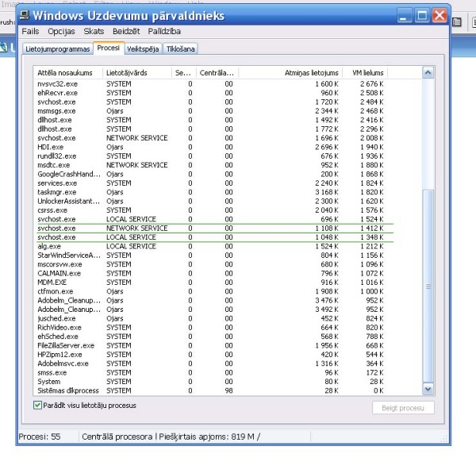Select the csrss.exe process
This screenshot has width=476, height=473.
[210, 210]
